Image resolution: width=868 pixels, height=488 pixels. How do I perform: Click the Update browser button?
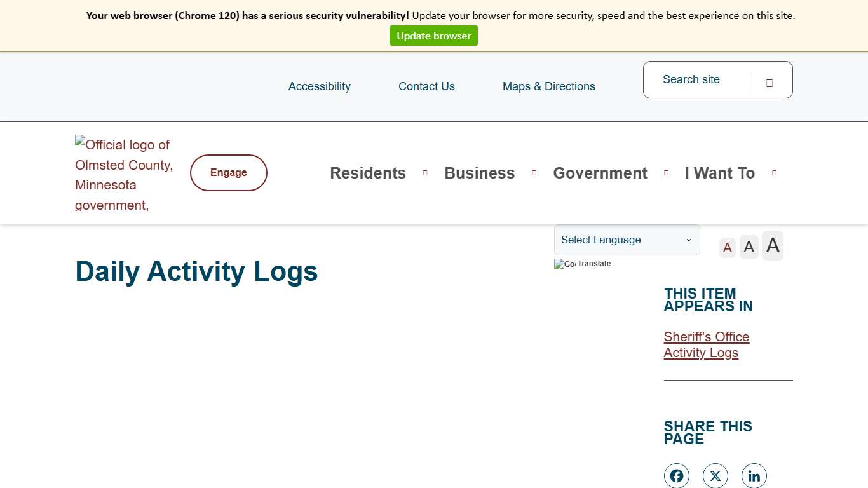[434, 36]
